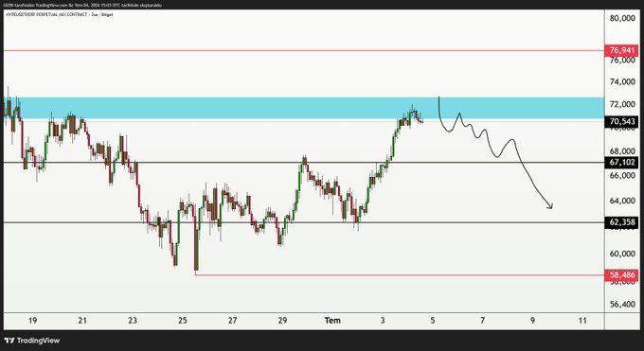Click date label 25 on time axis

183,321
